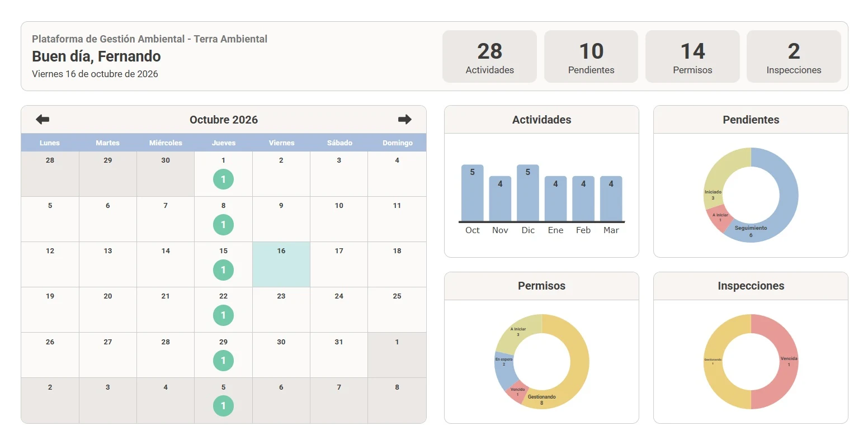Click the Ene bar in Actividades chart

(555, 198)
